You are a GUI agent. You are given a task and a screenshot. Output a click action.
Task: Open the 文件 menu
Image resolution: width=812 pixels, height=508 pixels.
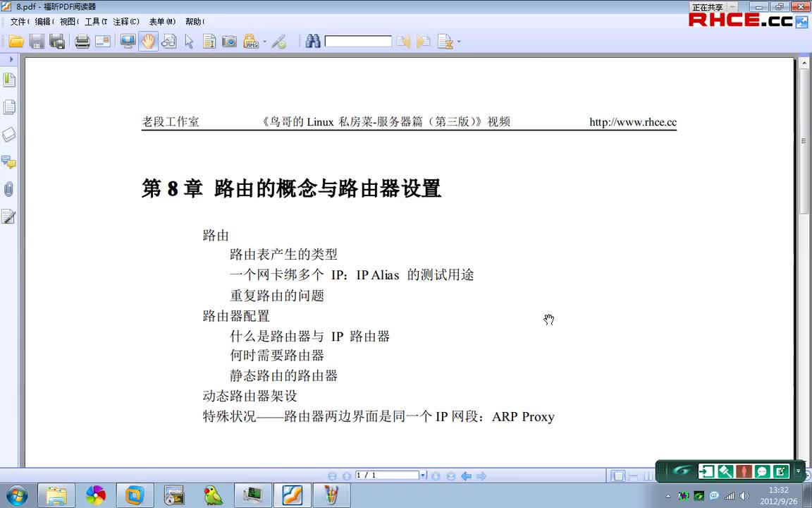coord(20,22)
